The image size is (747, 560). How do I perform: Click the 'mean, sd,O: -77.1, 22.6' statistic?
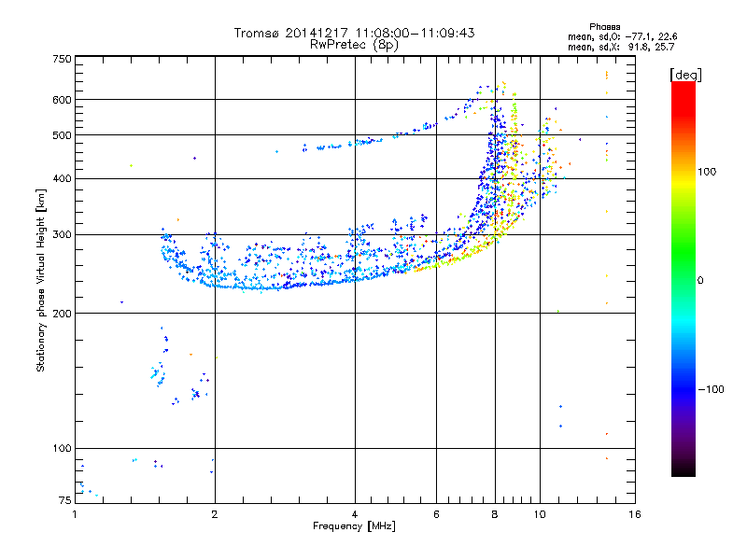coord(622,36)
